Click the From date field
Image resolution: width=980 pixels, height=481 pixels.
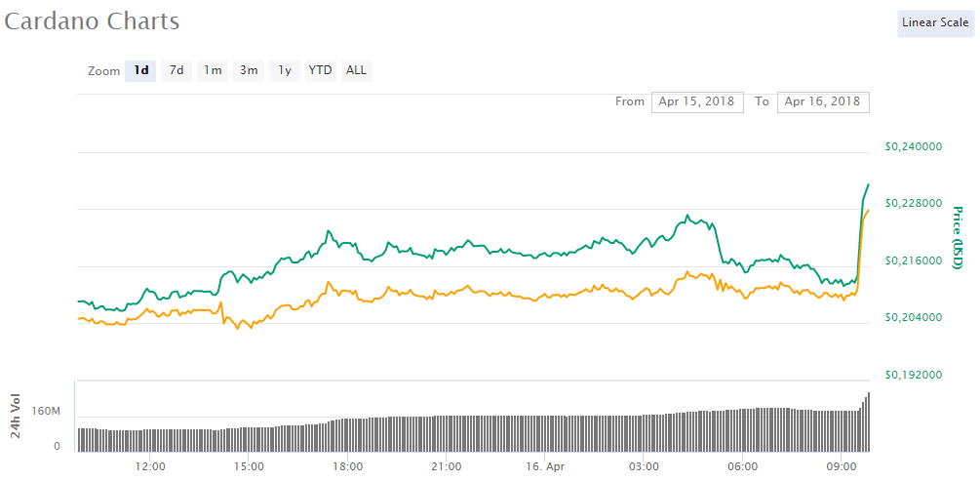click(x=697, y=101)
